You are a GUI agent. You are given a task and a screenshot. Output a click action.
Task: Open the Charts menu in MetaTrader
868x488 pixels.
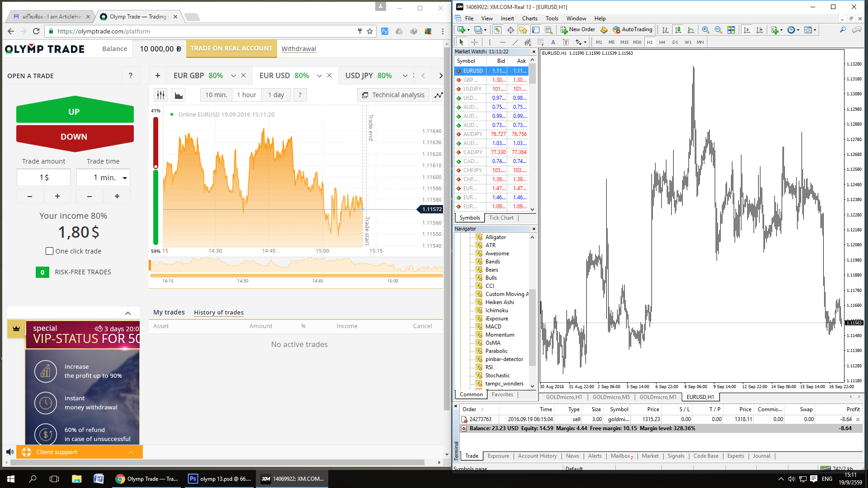click(x=529, y=19)
